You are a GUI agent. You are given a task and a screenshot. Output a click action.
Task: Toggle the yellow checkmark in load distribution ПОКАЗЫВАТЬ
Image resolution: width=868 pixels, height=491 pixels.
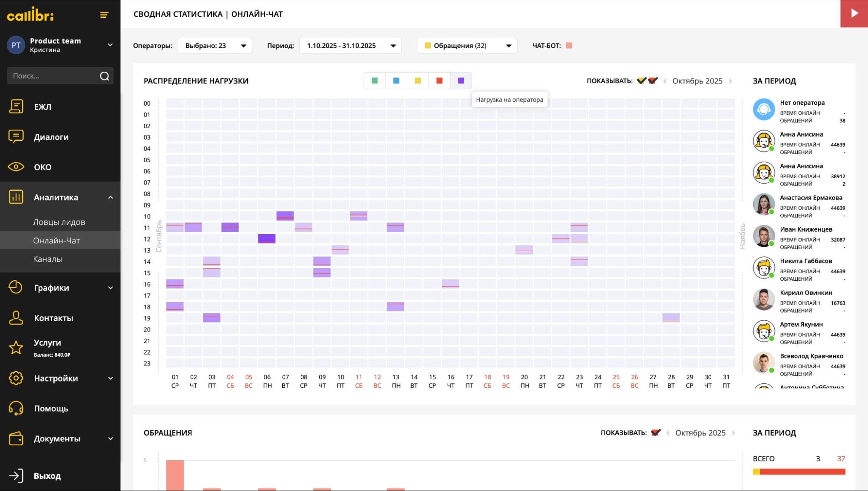pyautogui.click(x=641, y=81)
